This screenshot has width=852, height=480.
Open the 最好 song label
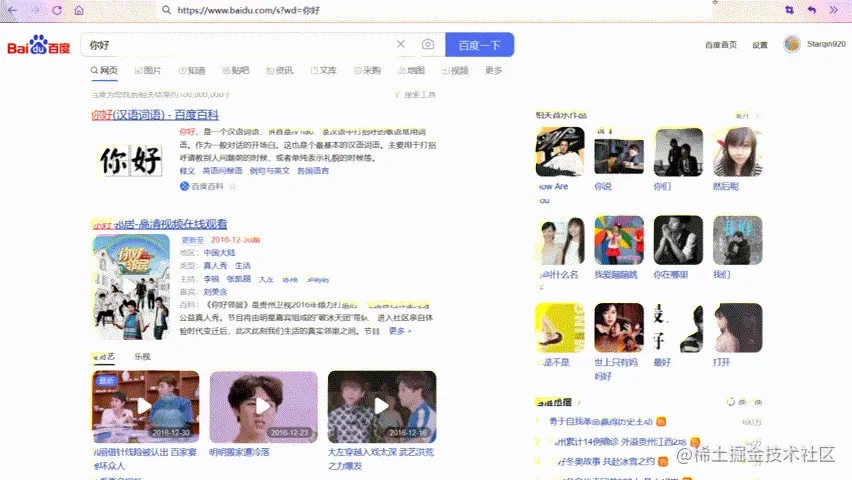tap(662, 362)
